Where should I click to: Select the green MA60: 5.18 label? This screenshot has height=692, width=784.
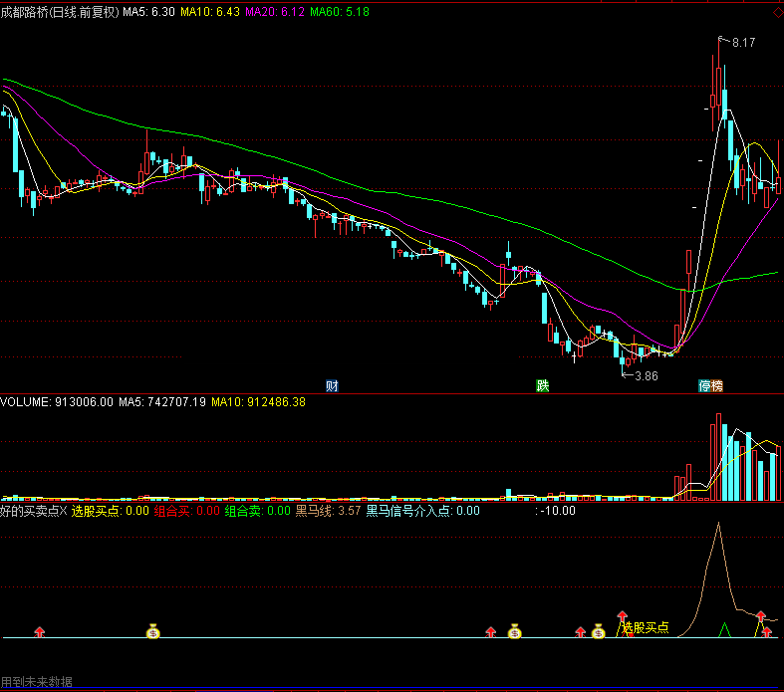click(x=340, y=12)
